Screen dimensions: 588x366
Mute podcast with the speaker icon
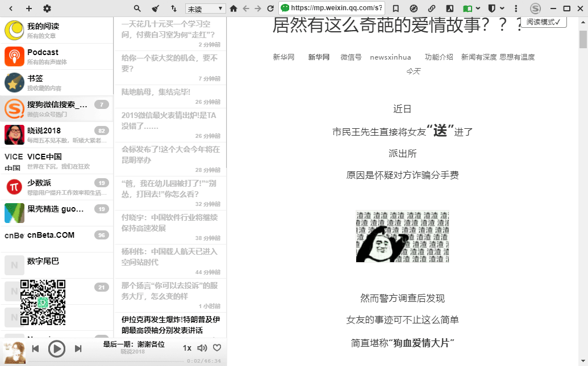click(x=202, y=348)
